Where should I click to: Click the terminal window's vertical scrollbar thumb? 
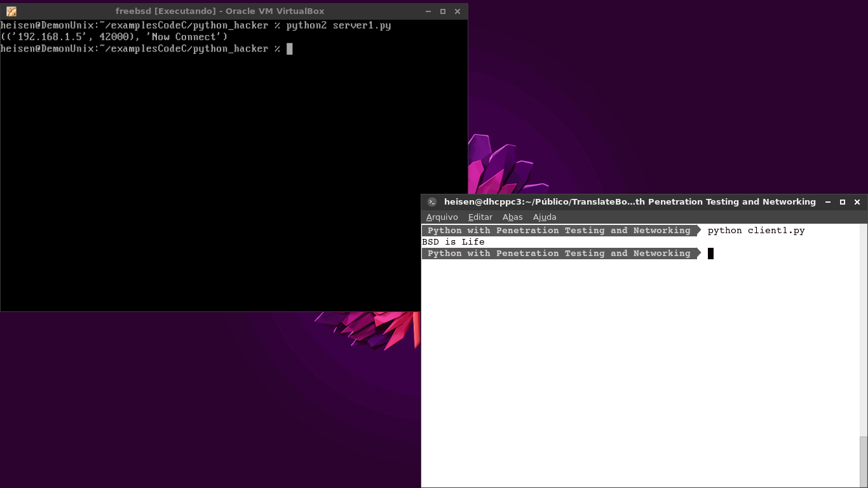pos(864,462)
